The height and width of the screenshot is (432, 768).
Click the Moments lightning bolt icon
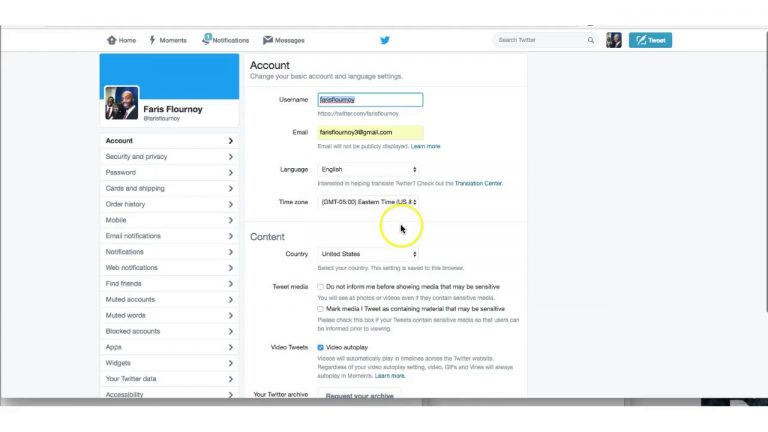coord(152,40)
